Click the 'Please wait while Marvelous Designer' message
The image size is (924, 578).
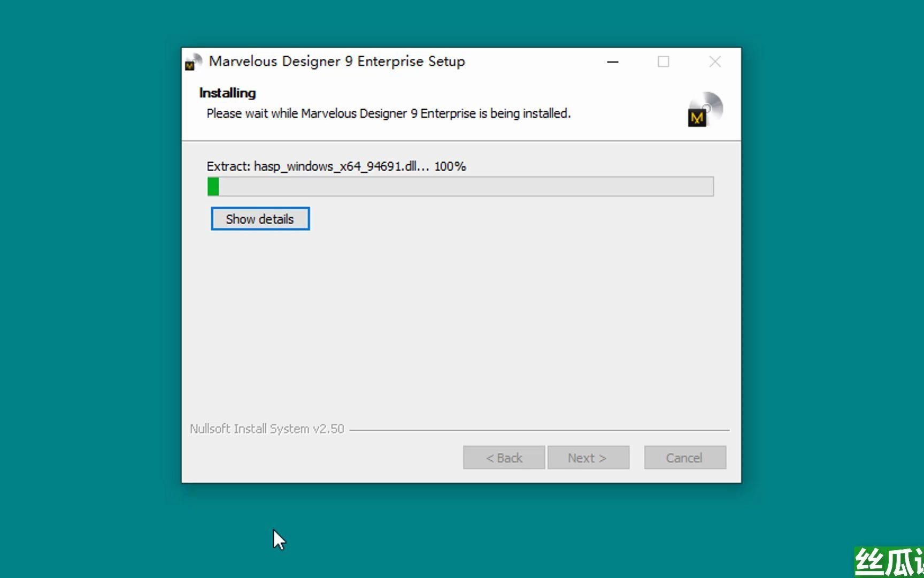(x=388, y=113)
